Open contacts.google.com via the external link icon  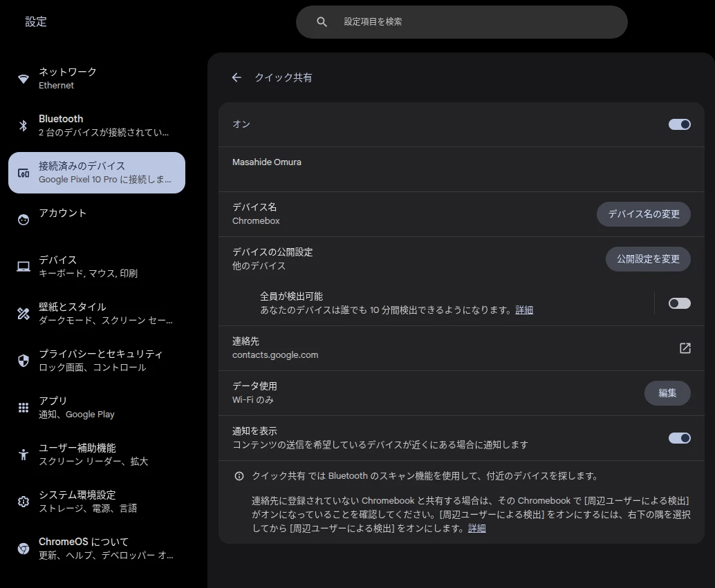click(685, 348)
